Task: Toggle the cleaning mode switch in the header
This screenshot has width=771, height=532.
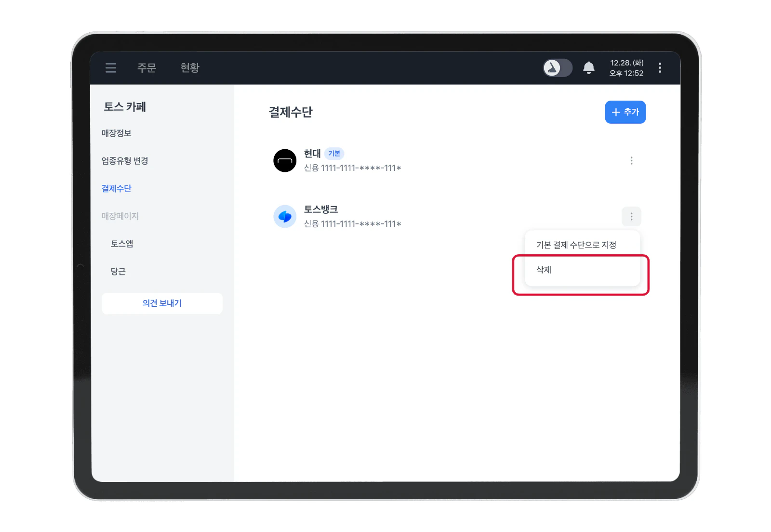Action: [558, 68]
